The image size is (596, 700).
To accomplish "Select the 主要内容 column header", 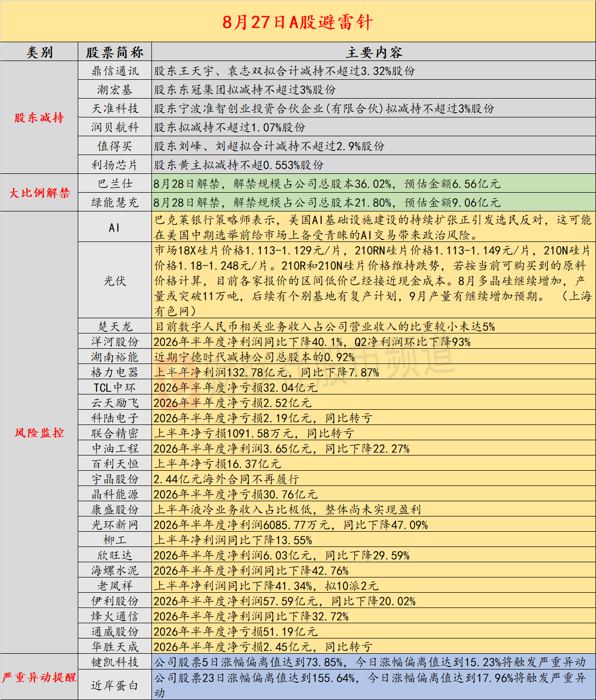I will point(374,52).
